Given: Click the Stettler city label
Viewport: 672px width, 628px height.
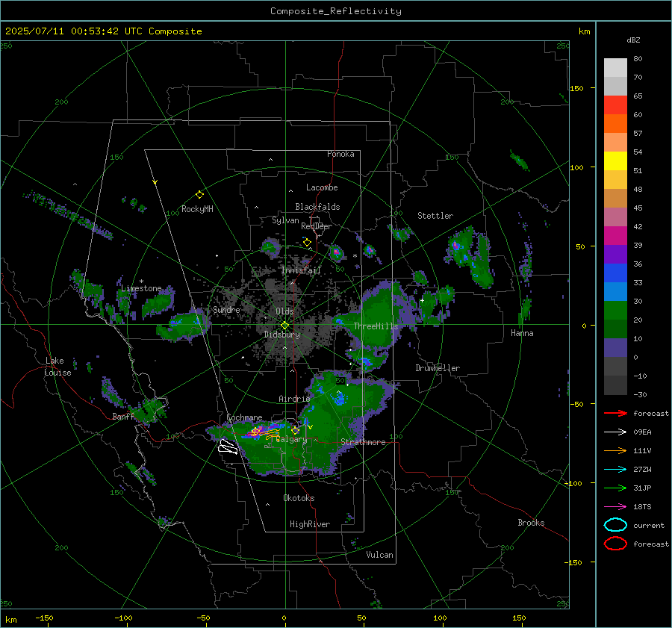Looking at the screenshot, I should 435,216.
